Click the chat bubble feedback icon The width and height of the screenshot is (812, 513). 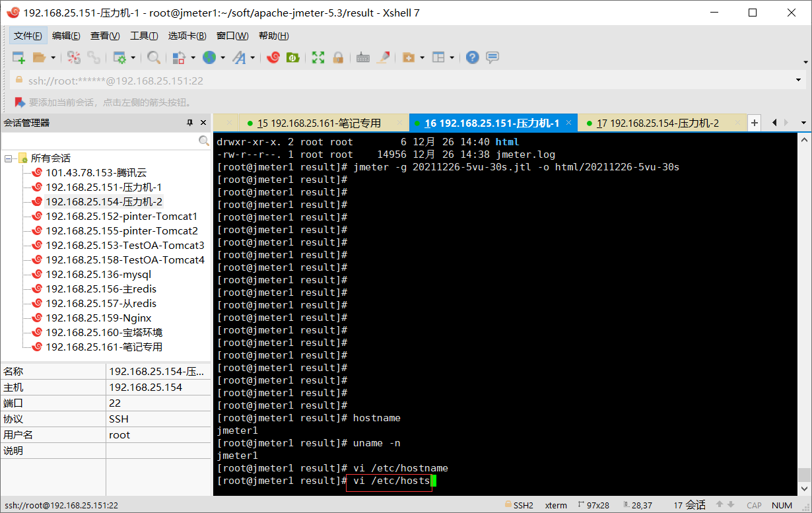[x=492, y=57]
